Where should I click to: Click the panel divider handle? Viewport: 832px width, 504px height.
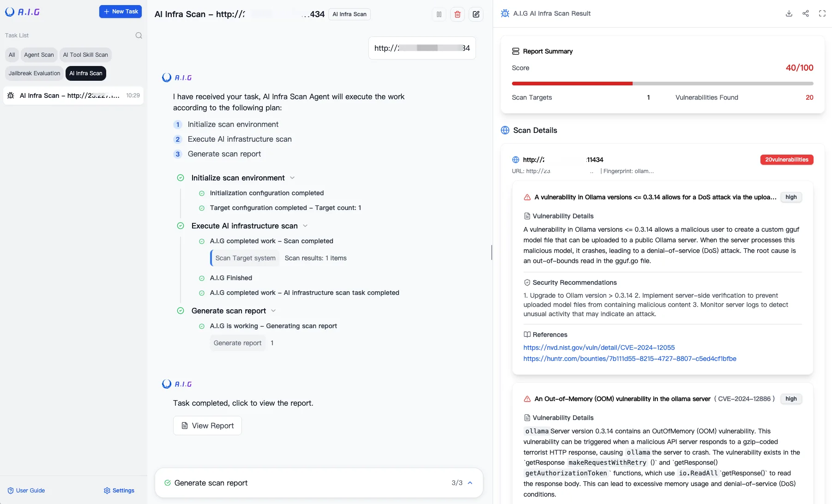pos(492,252)
